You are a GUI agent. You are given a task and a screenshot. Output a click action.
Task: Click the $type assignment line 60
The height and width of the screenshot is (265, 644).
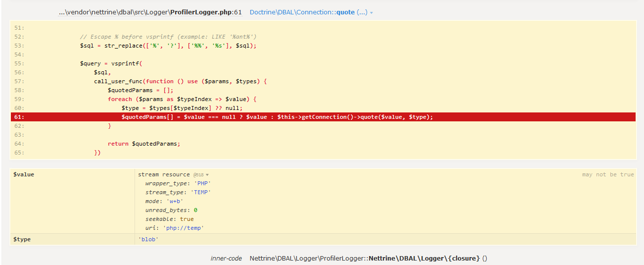pyautogui.click(x=182, y=108)
